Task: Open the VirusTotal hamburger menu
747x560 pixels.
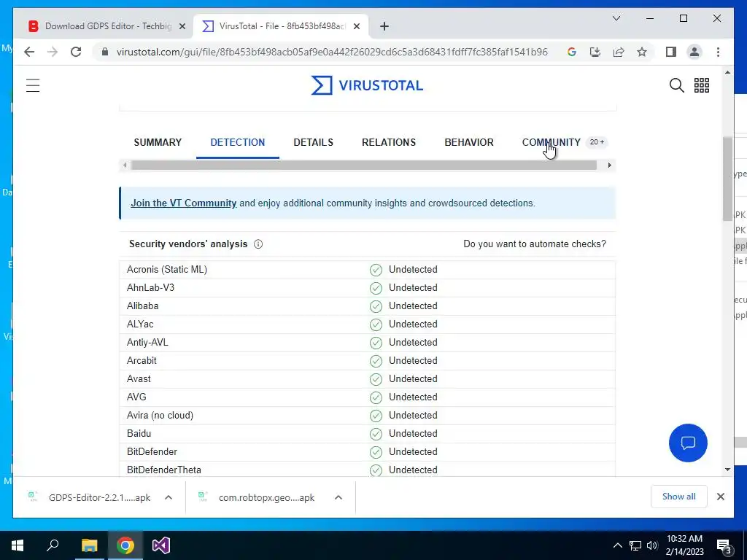Action: click(33, 85)
